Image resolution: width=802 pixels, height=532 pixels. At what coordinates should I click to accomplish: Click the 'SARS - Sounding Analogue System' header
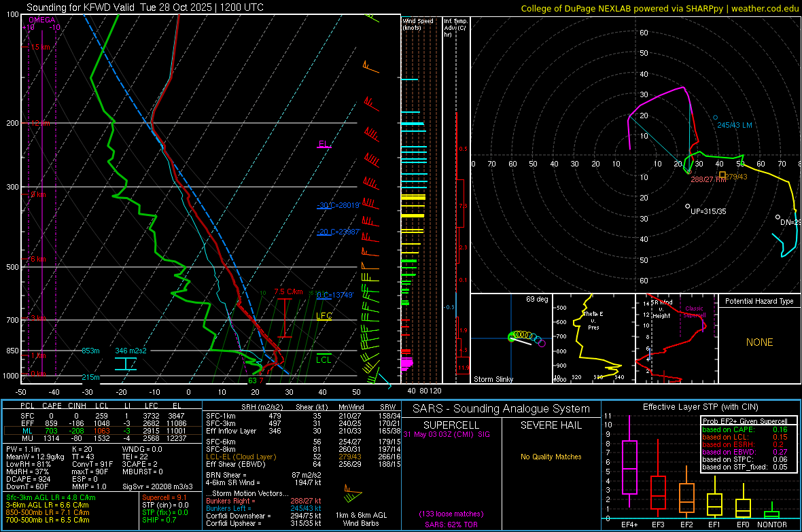coord(502,409)
